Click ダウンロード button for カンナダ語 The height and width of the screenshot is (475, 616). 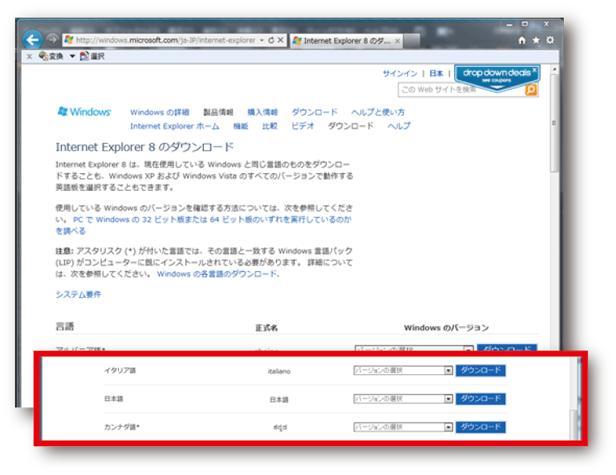point(480,427)
